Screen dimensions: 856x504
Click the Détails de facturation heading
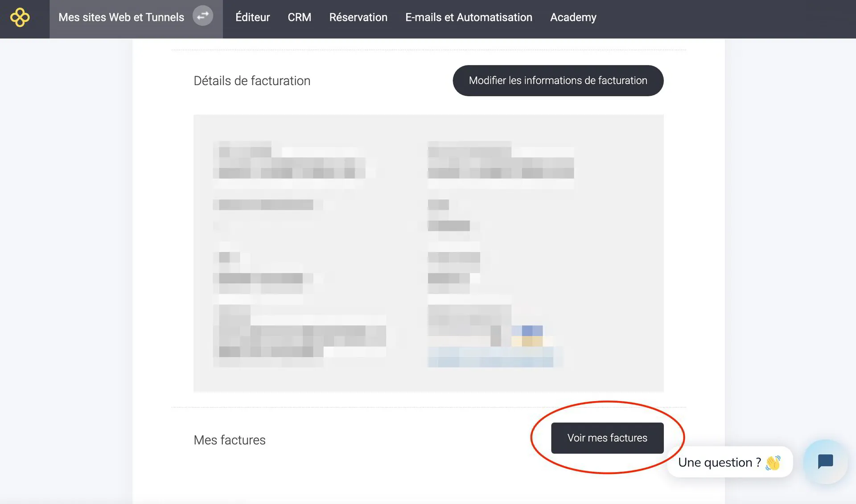[x=252, y=81]
